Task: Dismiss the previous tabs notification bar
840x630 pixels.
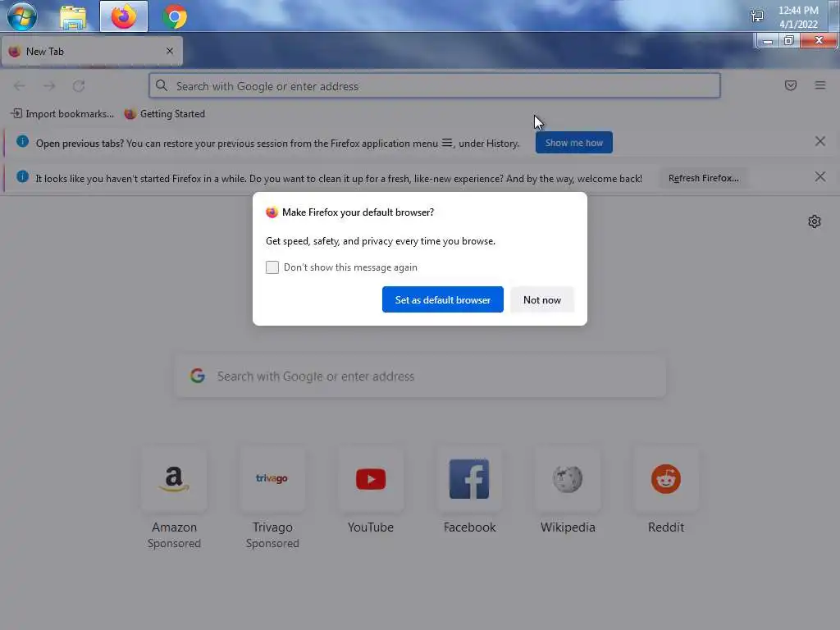Action: (819, 141)
